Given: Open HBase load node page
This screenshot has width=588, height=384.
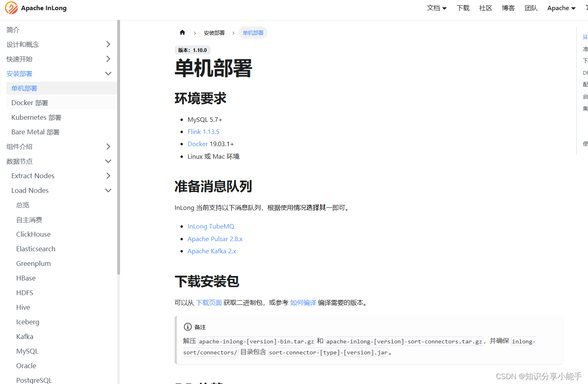Looking at the screenshot, I should 26,278.
